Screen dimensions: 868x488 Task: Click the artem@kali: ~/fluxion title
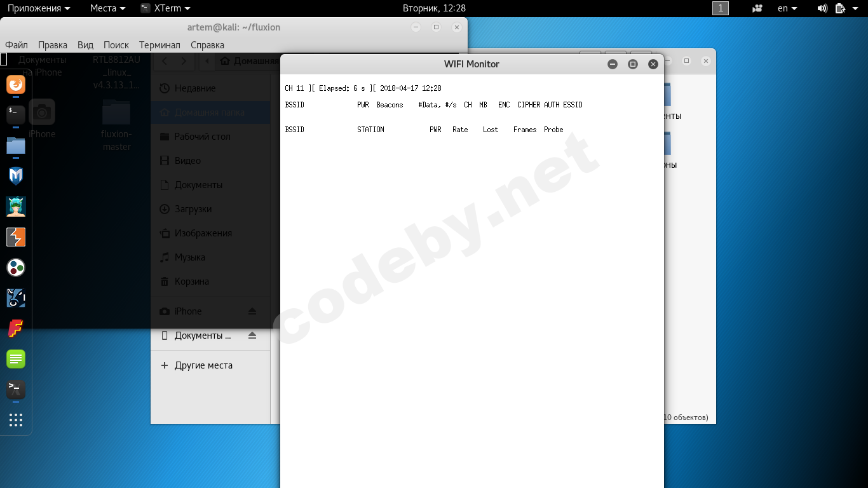point(234,27)
